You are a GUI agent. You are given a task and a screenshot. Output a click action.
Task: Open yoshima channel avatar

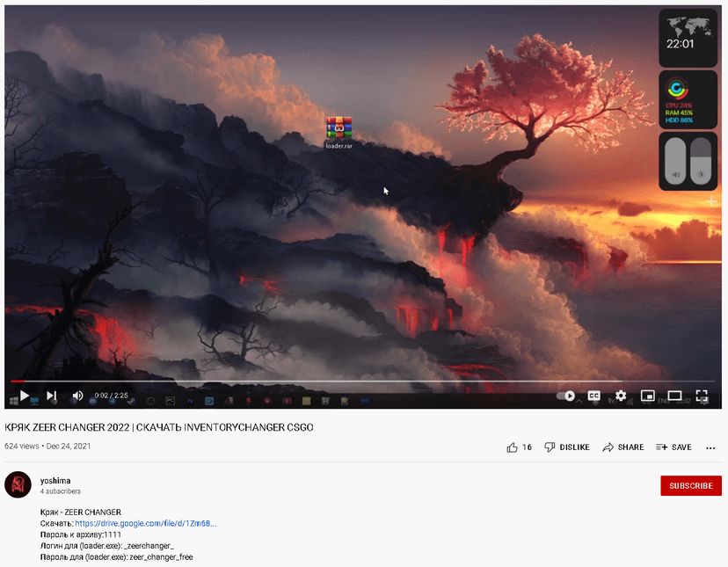(x=18, y=484)
